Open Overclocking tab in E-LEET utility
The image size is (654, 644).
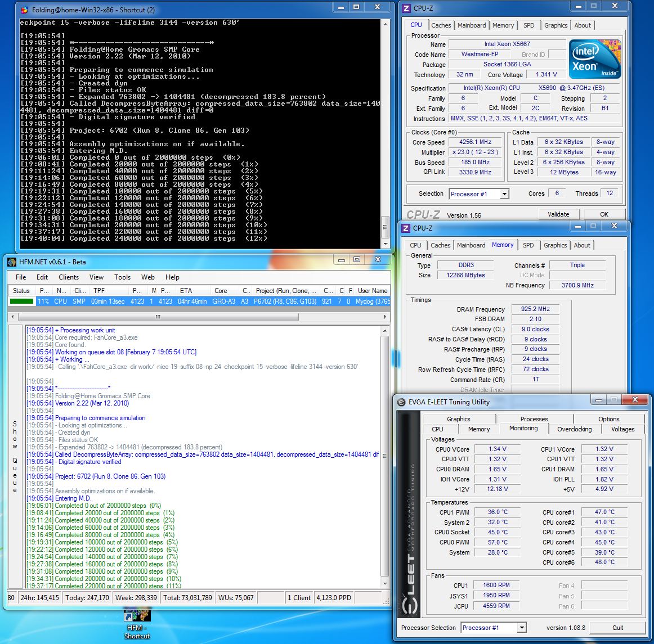[x=574, y=429]
